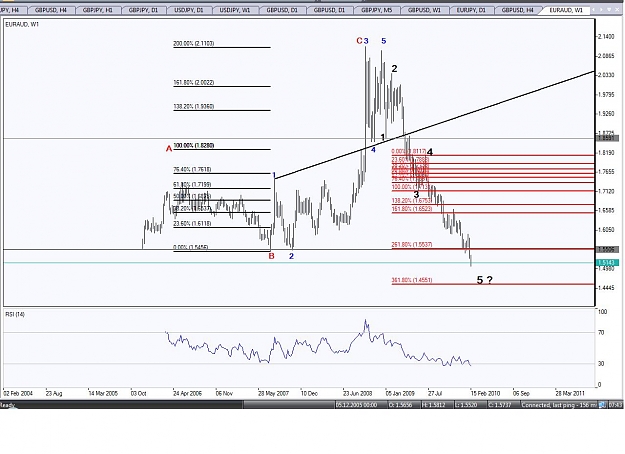This screenshot has width=625, height=454.
Task: Click the connection status icon in status bar
Action: 602,405
